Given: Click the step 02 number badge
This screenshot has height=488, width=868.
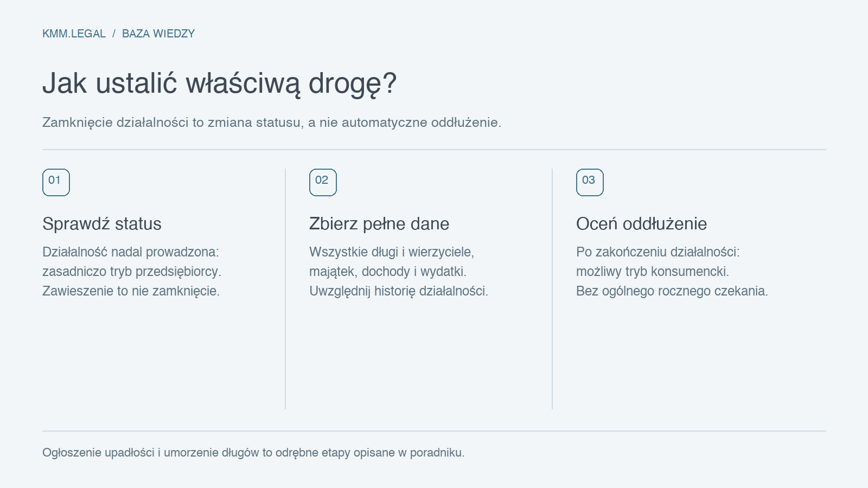Looking at the screenshot, I should 323,182.
